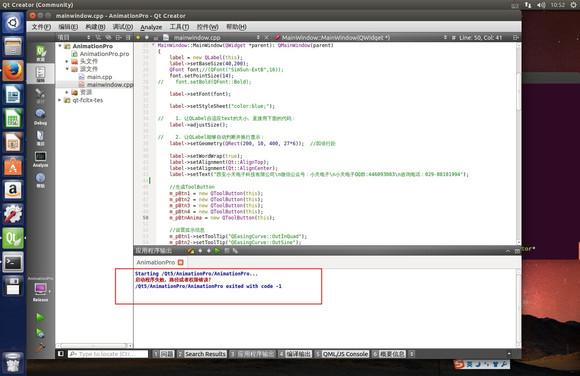580x376 pixels.
Task: Switch to Debug mode
Action: (x=40, y=117)
